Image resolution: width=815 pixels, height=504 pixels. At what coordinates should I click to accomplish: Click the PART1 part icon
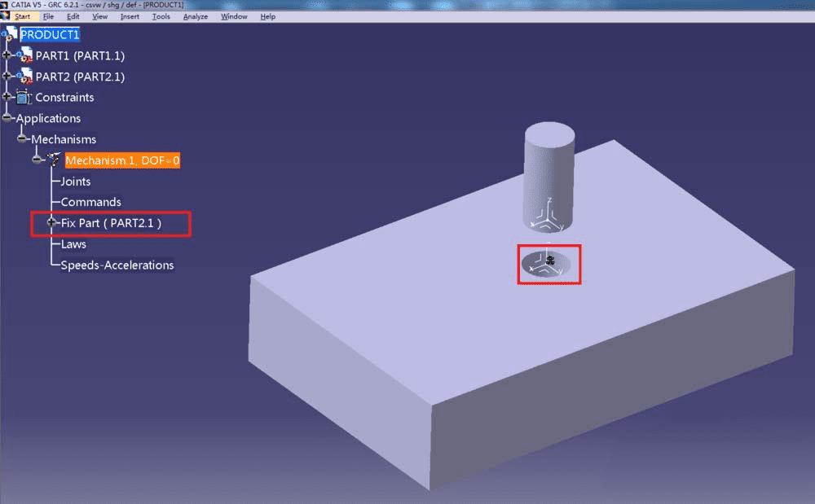24,55
